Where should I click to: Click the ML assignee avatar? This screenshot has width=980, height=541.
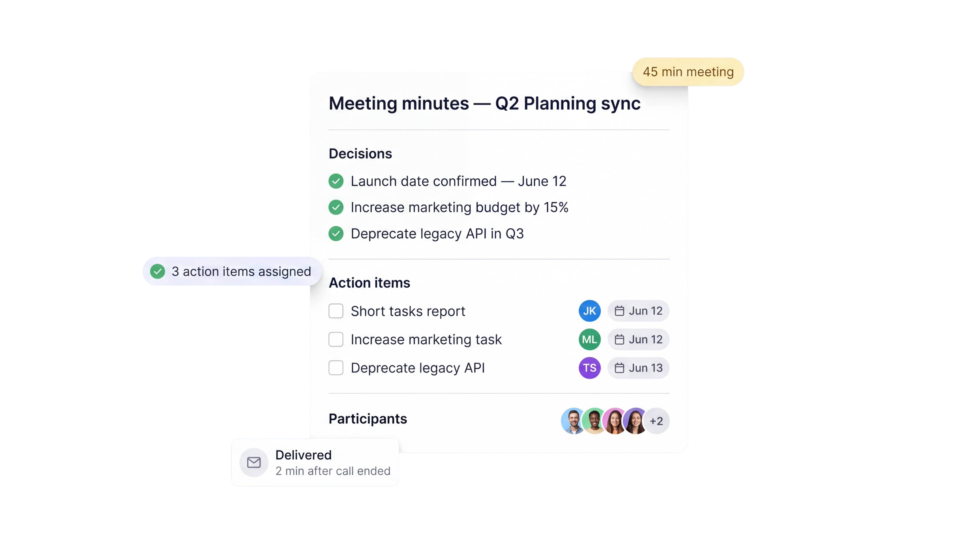coord(589,339)
